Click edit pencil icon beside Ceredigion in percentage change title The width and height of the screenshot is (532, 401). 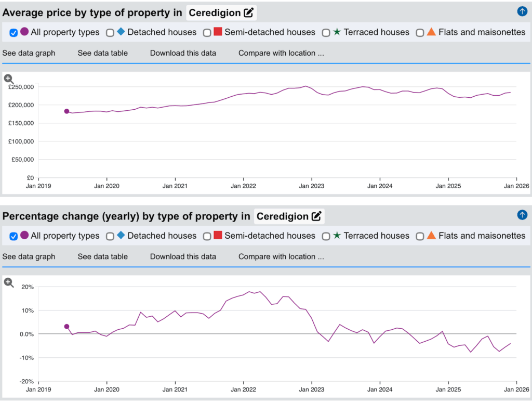tap(316, 216)
